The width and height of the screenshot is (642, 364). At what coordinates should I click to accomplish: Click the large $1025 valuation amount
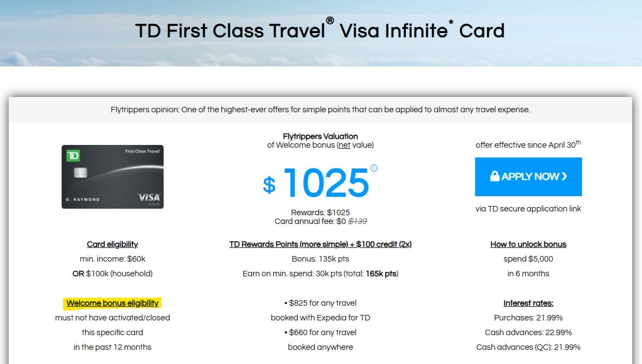coord(326,183)
